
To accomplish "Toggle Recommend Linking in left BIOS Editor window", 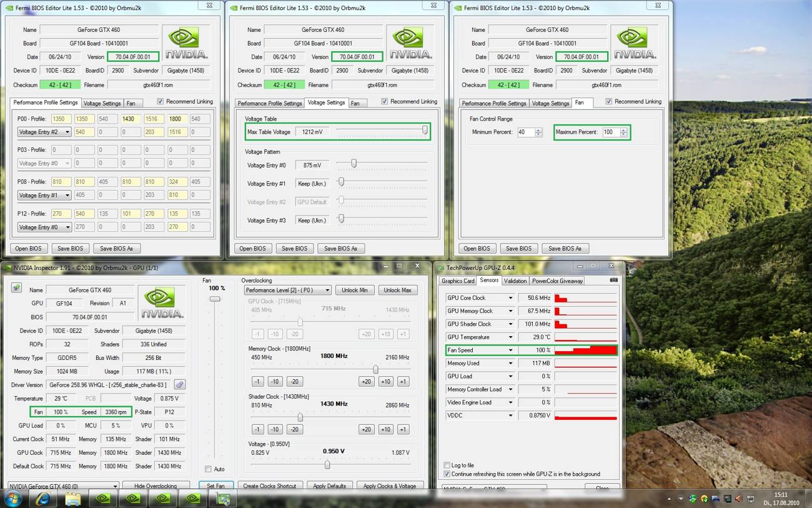I will pos(161,101).
